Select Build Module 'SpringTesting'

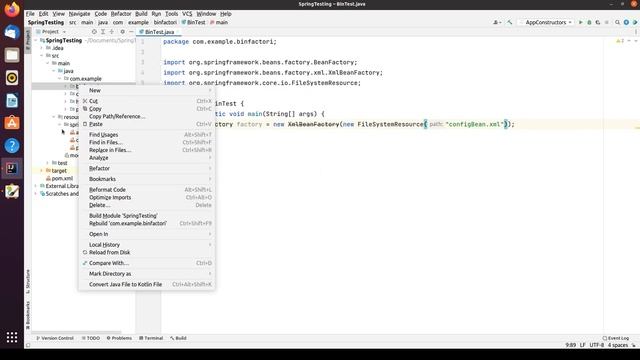tap(147, 216)
